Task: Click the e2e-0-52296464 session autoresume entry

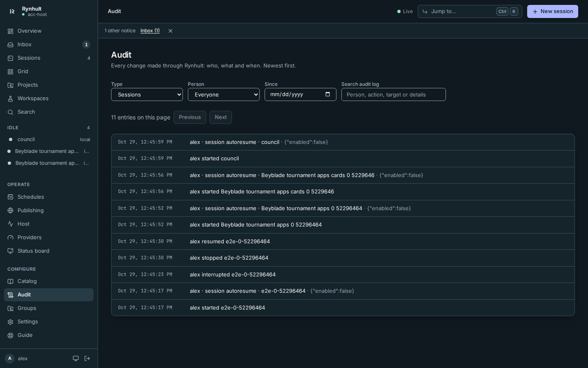Action: pyautogui.click(x=343, y=291)
